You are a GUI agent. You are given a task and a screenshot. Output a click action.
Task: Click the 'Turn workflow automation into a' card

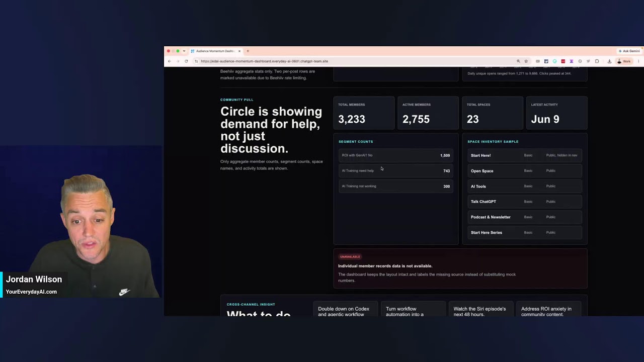tap(413, 310)
